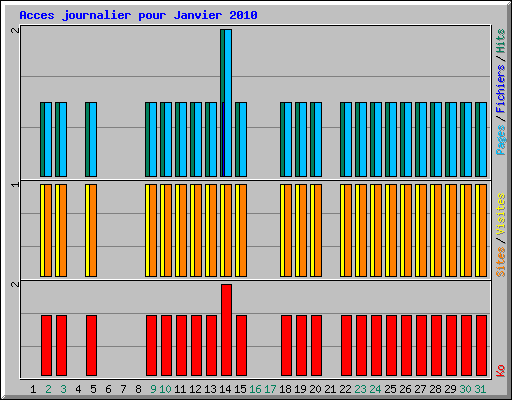Click the 'Fichiers' legend label
The image size is (512, 400).
tap(501, 89)
